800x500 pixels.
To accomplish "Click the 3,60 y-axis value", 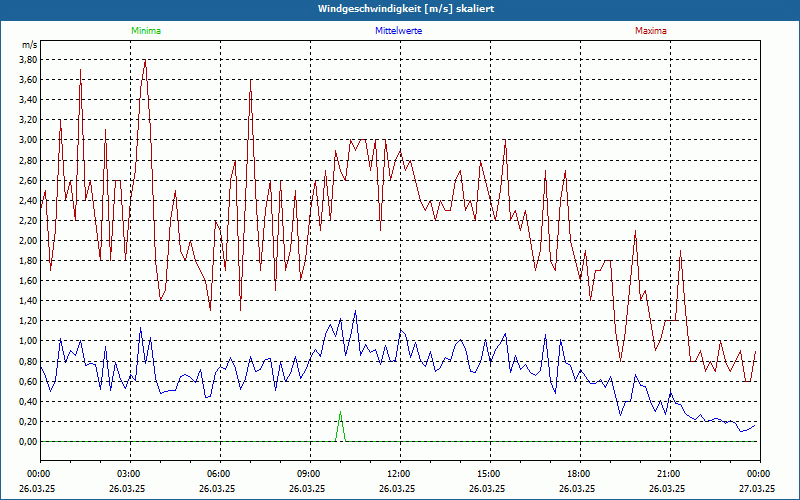I will (28, 80).
